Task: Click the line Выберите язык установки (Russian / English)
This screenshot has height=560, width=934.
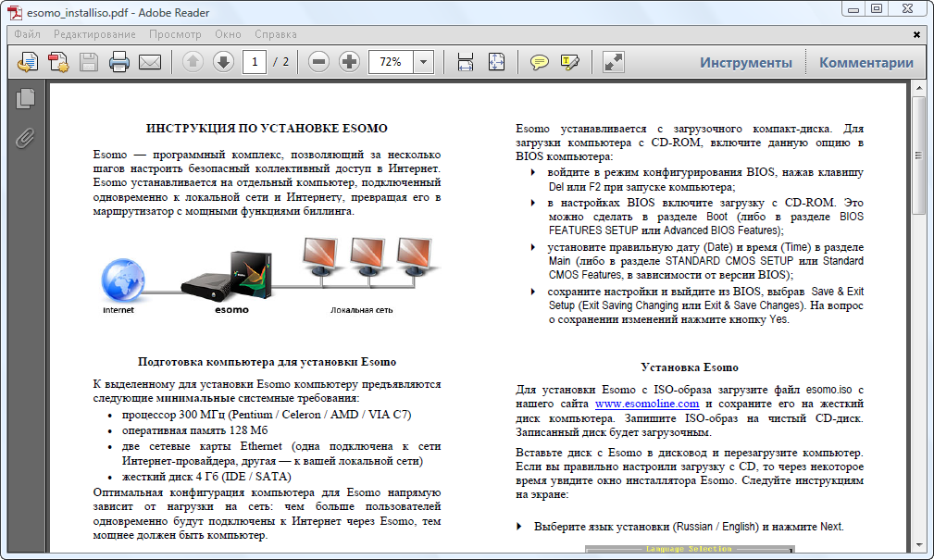Action: [689, 527]
